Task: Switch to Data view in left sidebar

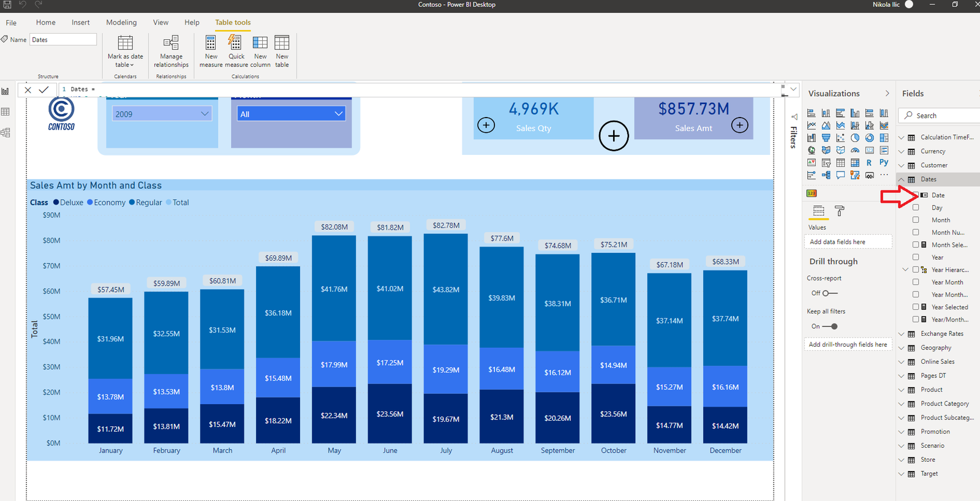Action: coord(6,112)
